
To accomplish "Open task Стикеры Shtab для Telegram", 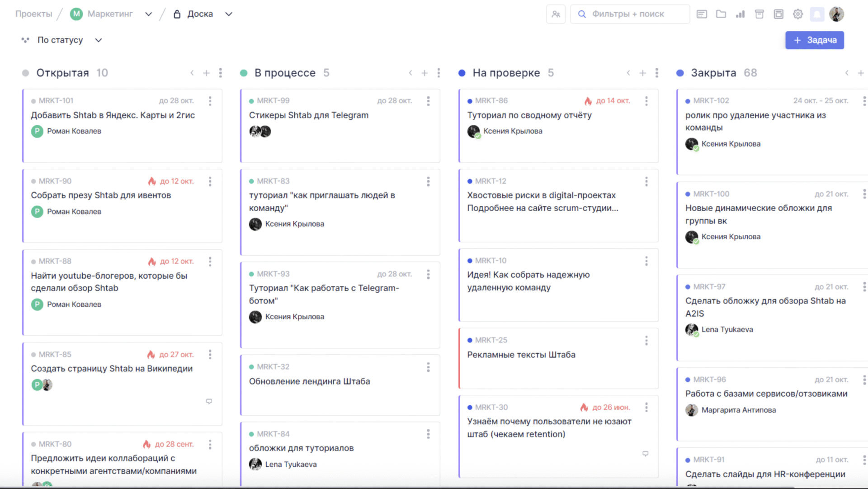I will (309, 115).
